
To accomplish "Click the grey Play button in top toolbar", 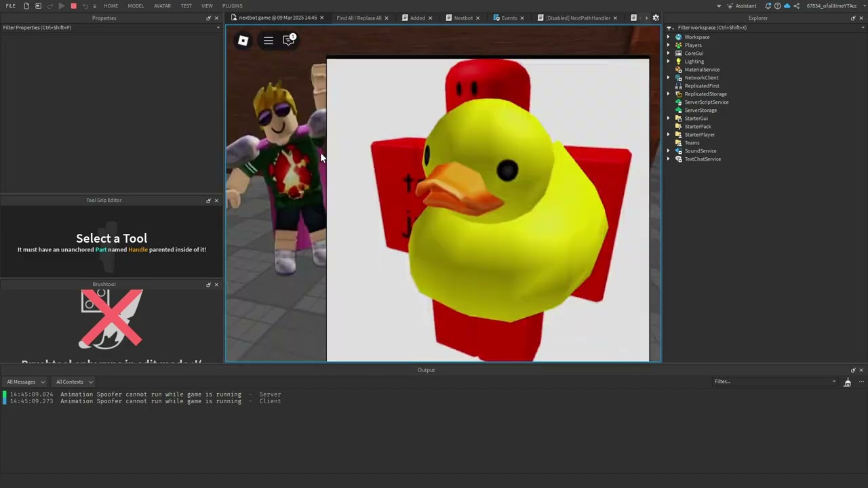I will (x=61, y=6).
